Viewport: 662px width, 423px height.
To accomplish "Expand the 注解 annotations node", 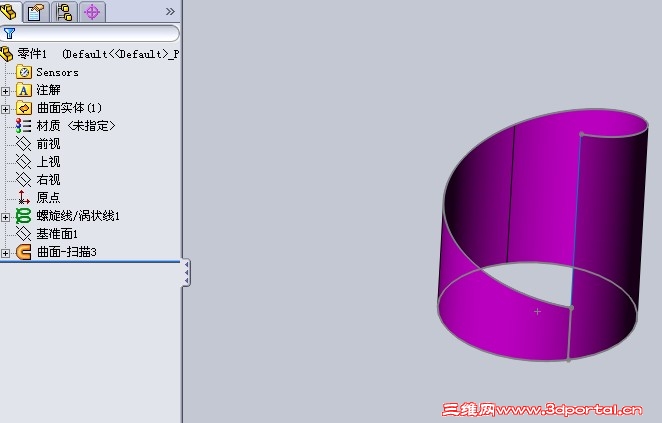I will click(x=5, y=91).
